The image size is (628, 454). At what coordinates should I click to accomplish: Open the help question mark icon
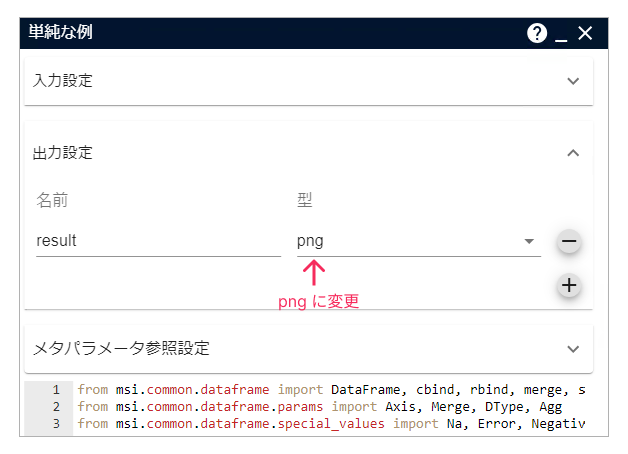537,33
